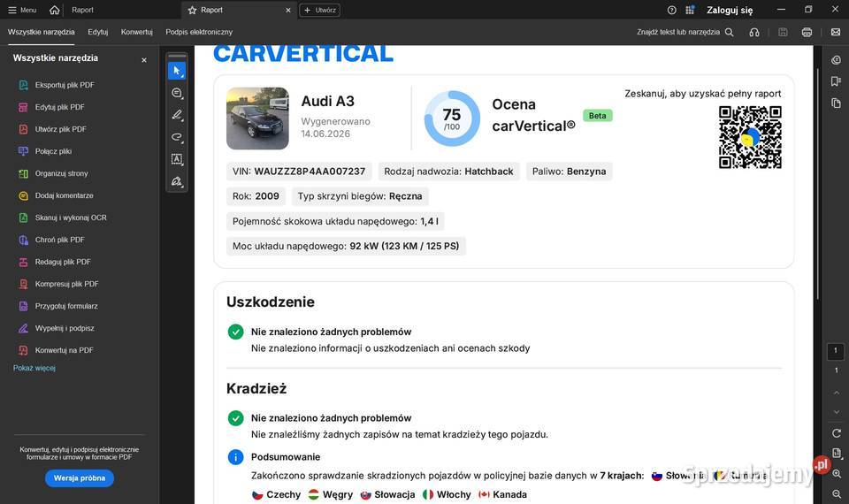Click Typ skrzyni biegów: Ręczna field

[360, 196]
